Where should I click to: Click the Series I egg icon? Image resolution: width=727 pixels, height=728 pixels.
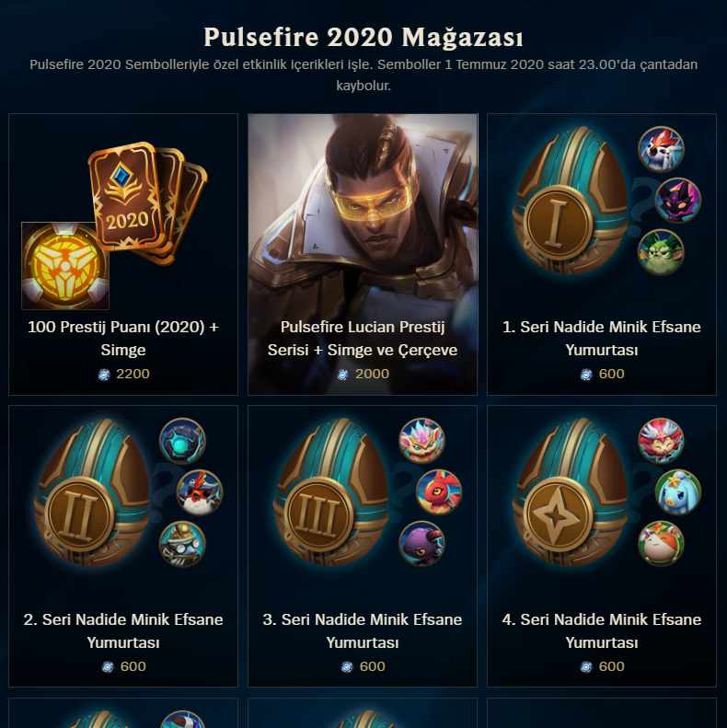(x=570, y=200)
